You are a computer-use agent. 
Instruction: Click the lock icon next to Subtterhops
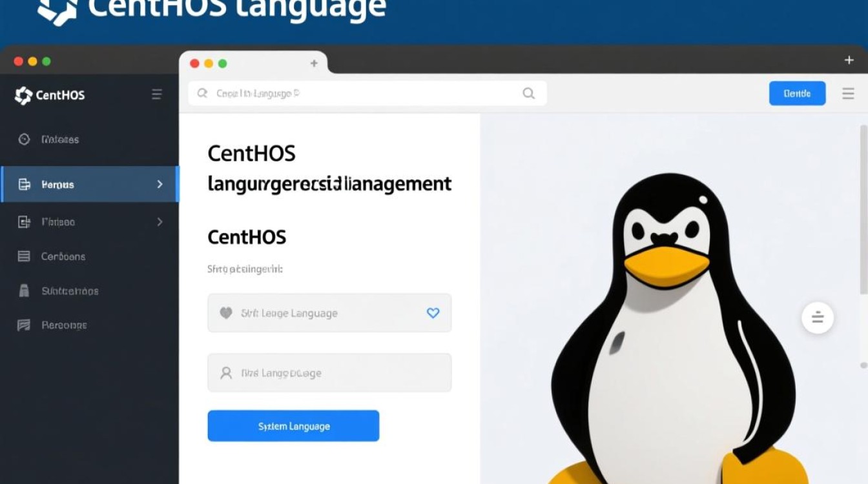tap(25, 290)
